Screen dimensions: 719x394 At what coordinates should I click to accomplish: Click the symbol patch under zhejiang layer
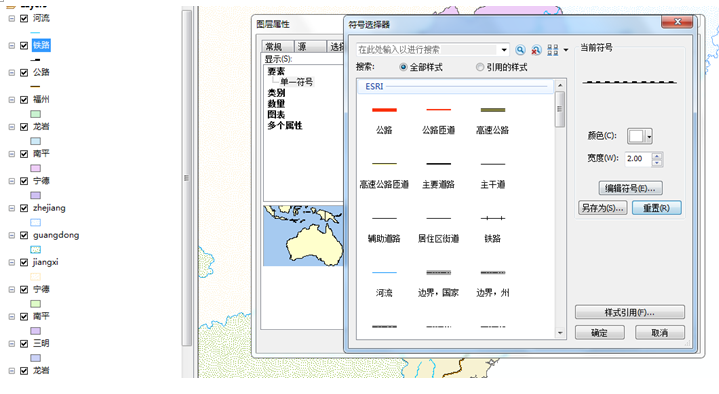tap(35, 222)
